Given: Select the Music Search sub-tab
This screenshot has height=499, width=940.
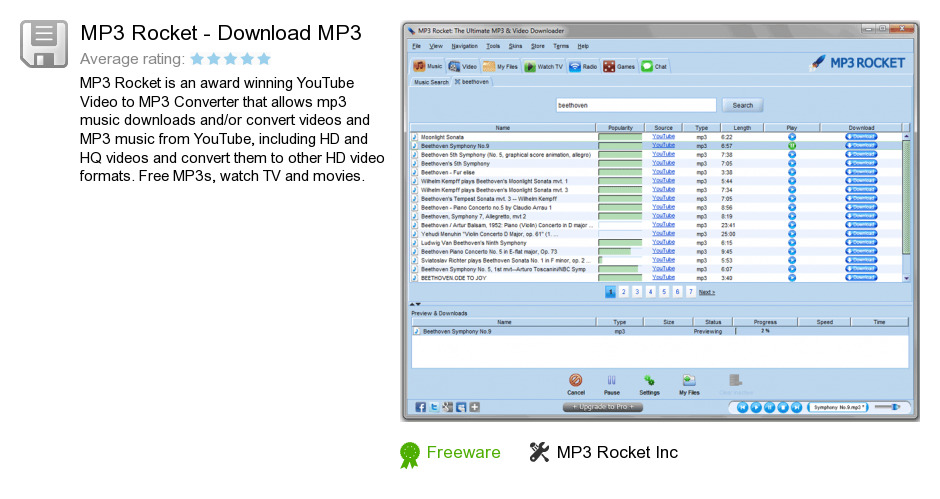Looking at the screenshot, I should pyautogui.click(x=431, y=82).
